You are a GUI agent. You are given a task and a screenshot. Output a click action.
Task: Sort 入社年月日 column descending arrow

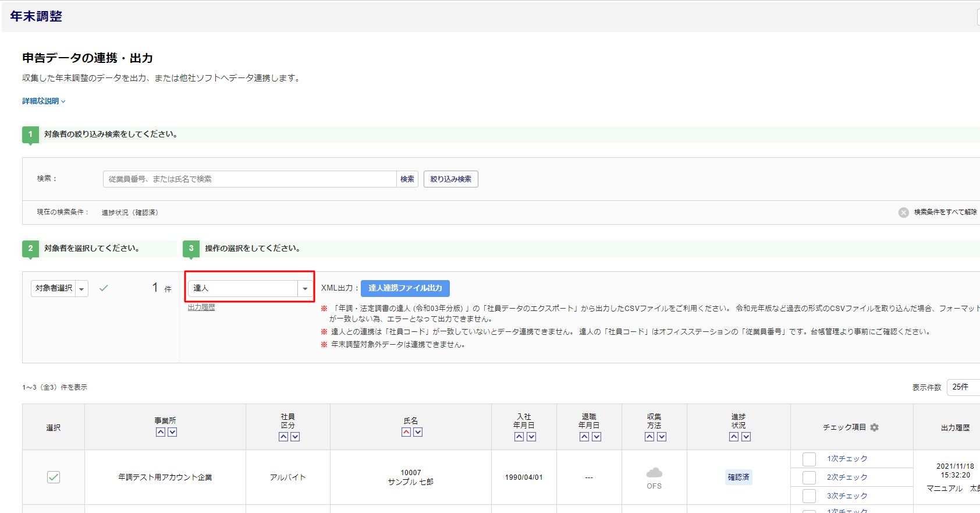coord(531,437)
